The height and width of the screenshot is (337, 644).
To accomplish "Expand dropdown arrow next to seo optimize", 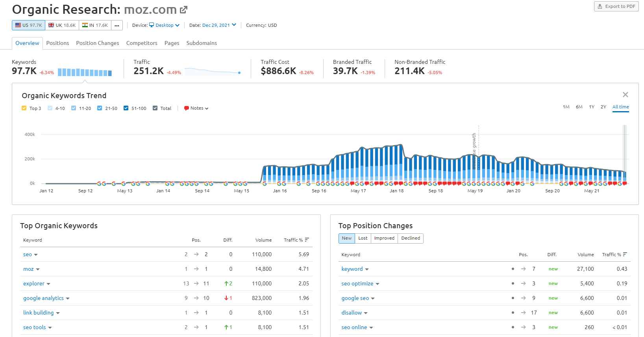I will 378,284.
